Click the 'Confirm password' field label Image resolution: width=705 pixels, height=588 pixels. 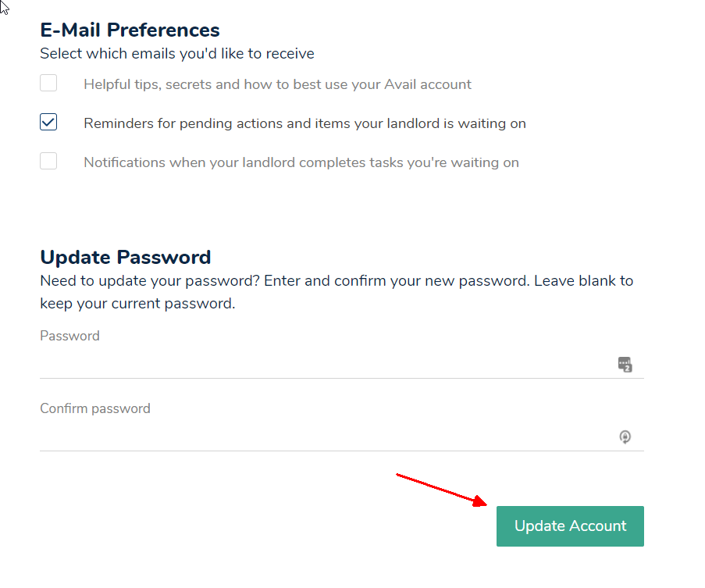point(94,408)
